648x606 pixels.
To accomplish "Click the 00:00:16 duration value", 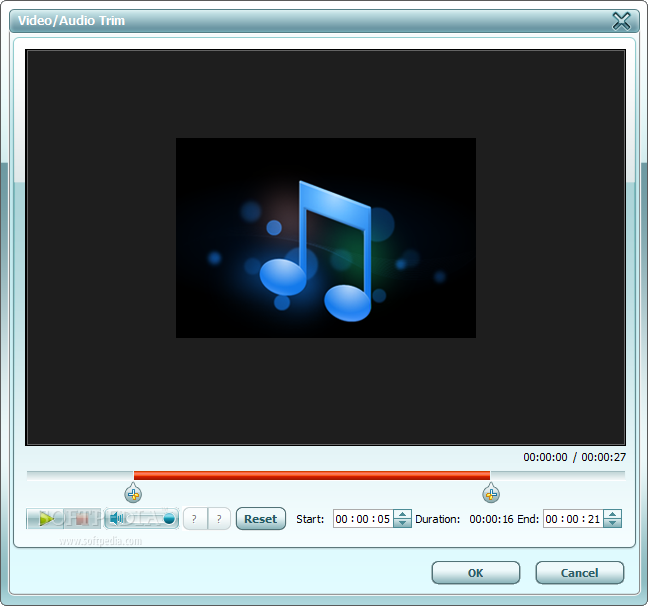I will 491,519.
